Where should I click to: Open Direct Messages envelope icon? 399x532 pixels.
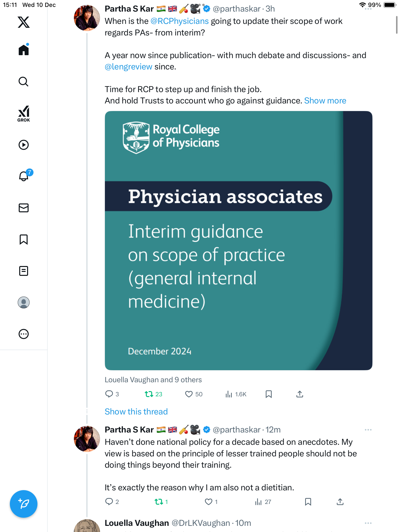pos(24,208)
